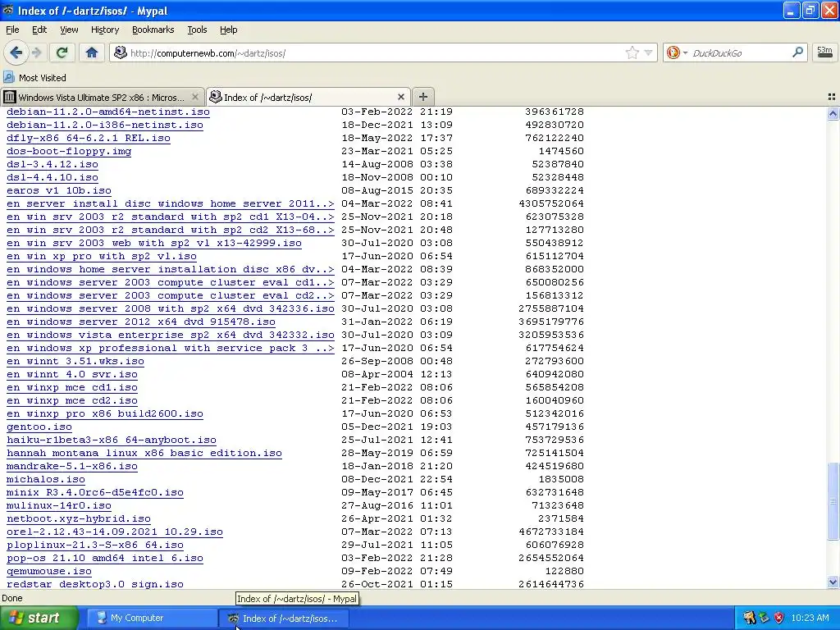Click the first system tray icon
Screen dimensions: 840x630
(749, 618)
